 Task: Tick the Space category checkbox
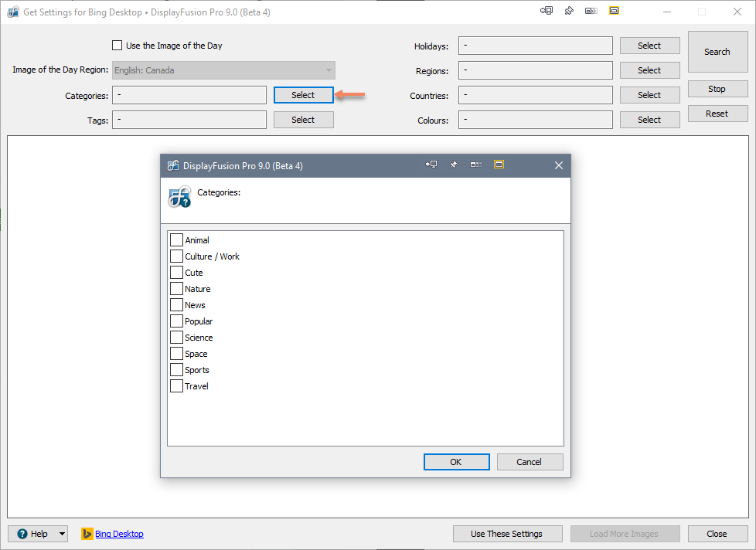click(176, 354)
